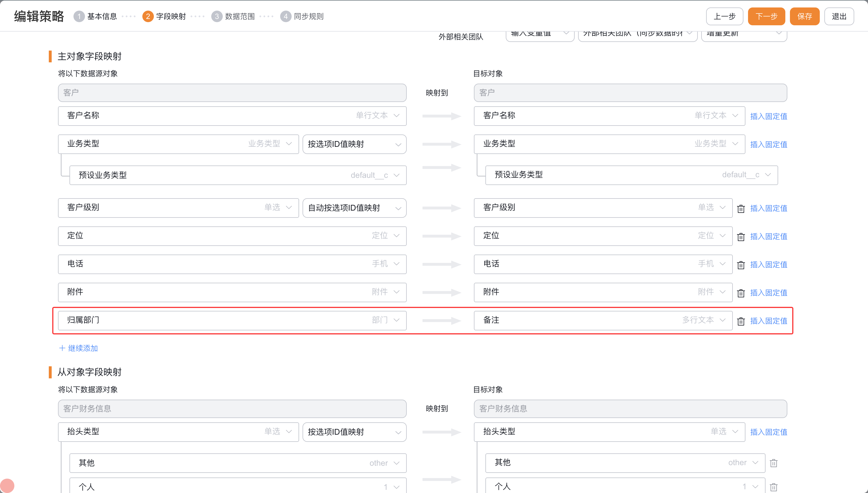868x493 pixels.
Task: Open 按选项ID值映射 dropdown for 业务类型
Action: click(x=354, y=144)
